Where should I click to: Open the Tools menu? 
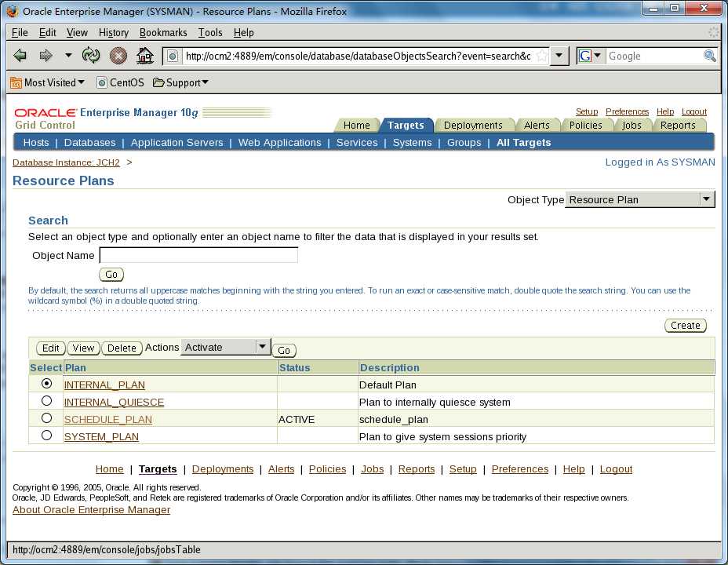tap(210, 32)
